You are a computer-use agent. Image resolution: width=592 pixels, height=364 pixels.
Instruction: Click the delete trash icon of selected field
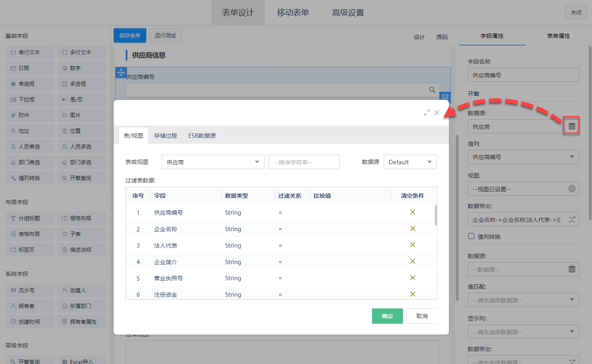445,97
